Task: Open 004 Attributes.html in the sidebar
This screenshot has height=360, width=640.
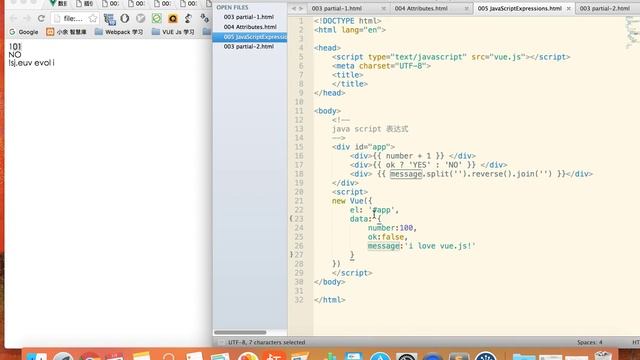Action: tap(250, 27)
